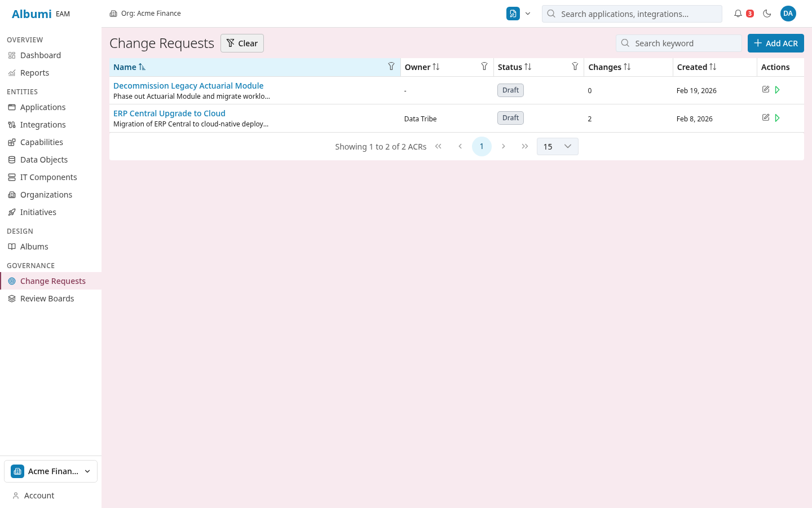Click the Add ACR button
Screen dimensions: 812x508
coord(775,43)
